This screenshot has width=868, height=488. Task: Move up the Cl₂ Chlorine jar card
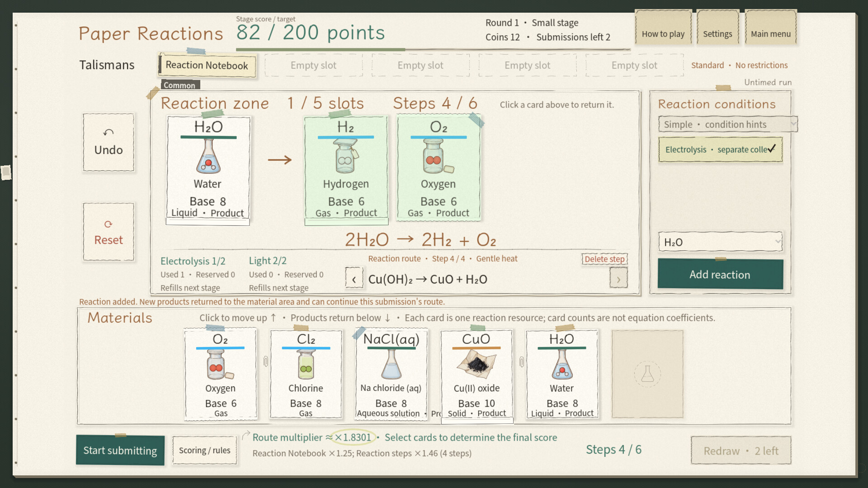tap(306, 375)
